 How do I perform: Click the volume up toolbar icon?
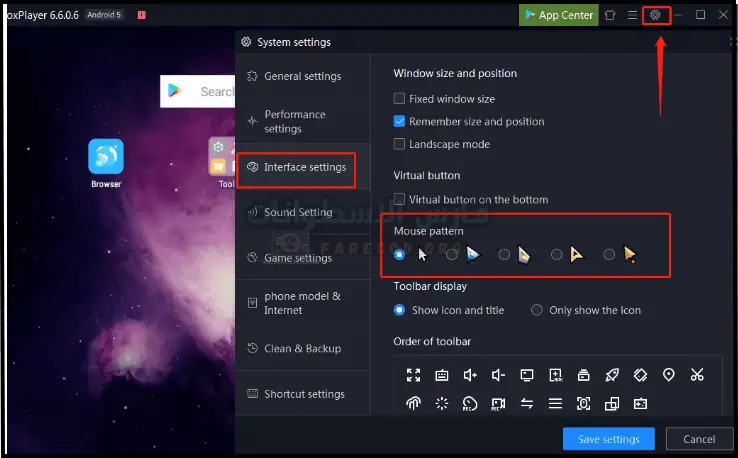point(470,376)
